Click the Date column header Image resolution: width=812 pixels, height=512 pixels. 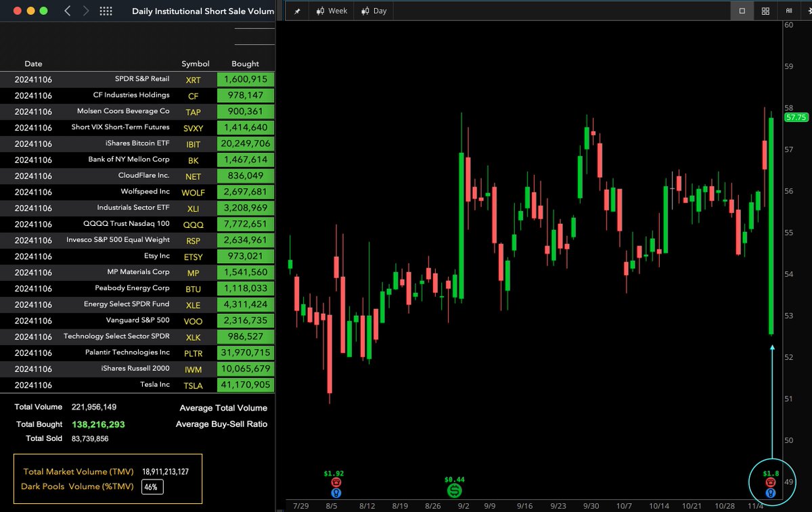(33, 64)
